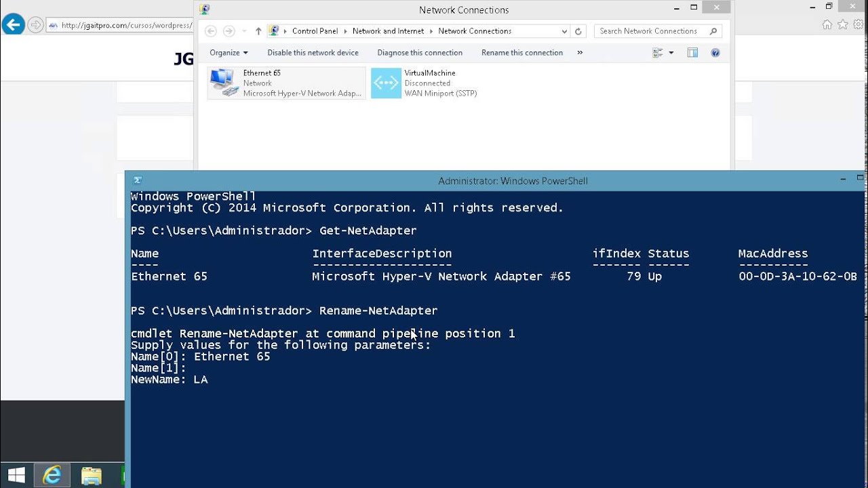Image resolution: width=868 pixels, height=488 pixels.
Task: Open recent locations dropdown in Network Connections
Action: click(x=243, y=31)
